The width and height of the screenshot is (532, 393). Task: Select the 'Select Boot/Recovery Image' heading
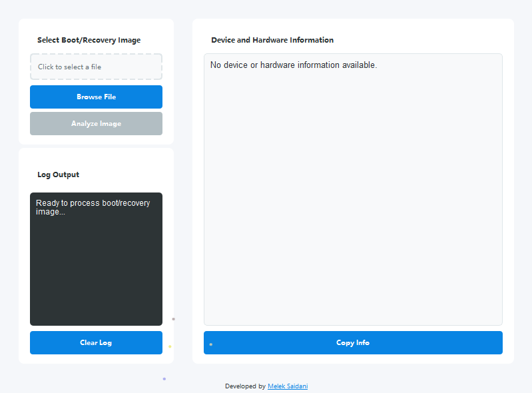tap(89, 40)
